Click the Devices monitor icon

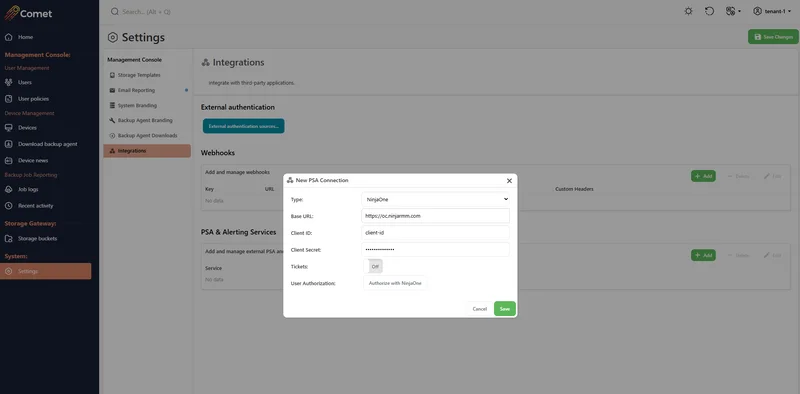pyautogui.click(x=8, y=128)
